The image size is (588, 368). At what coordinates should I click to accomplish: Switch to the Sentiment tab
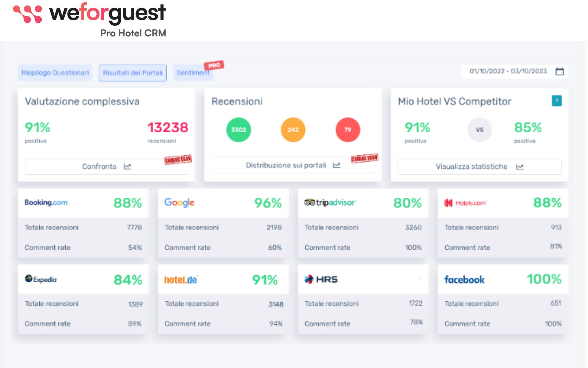pos(193,73)
